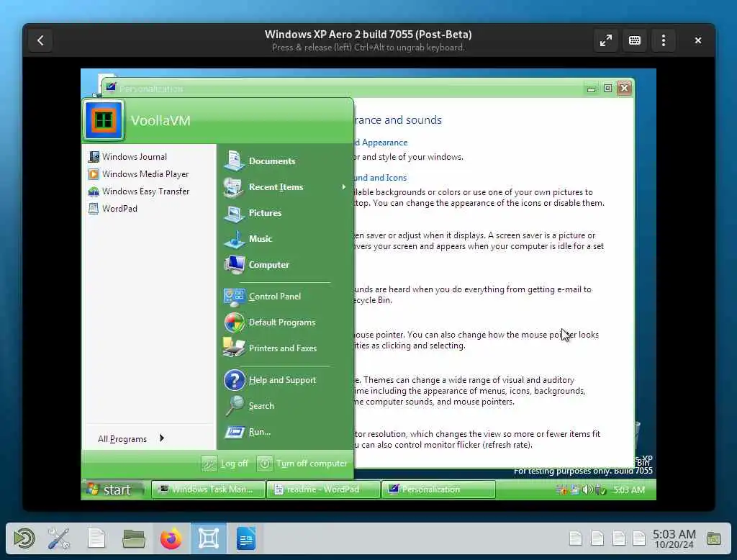
Task: Select the Boxes virtual machine panel icon
Action: [209, 538]
